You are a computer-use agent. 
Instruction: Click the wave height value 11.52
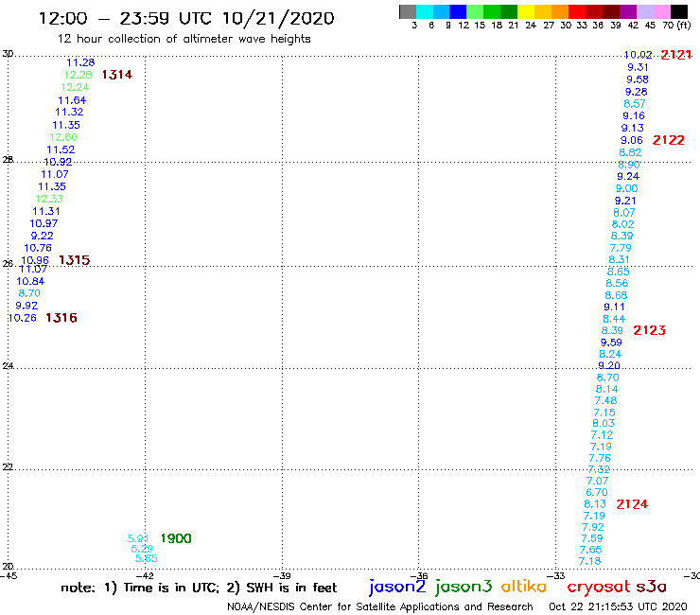pyautogui.click(x=61, y=149)
